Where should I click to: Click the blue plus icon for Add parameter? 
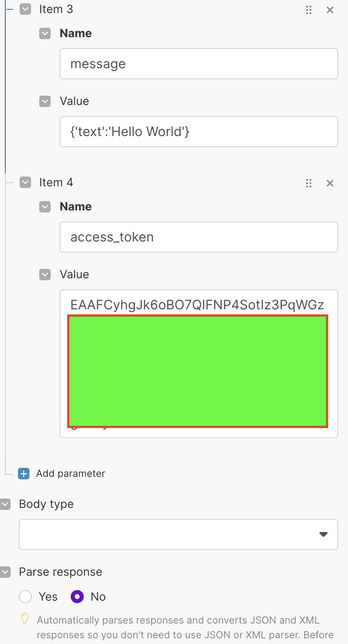[24, 474]
